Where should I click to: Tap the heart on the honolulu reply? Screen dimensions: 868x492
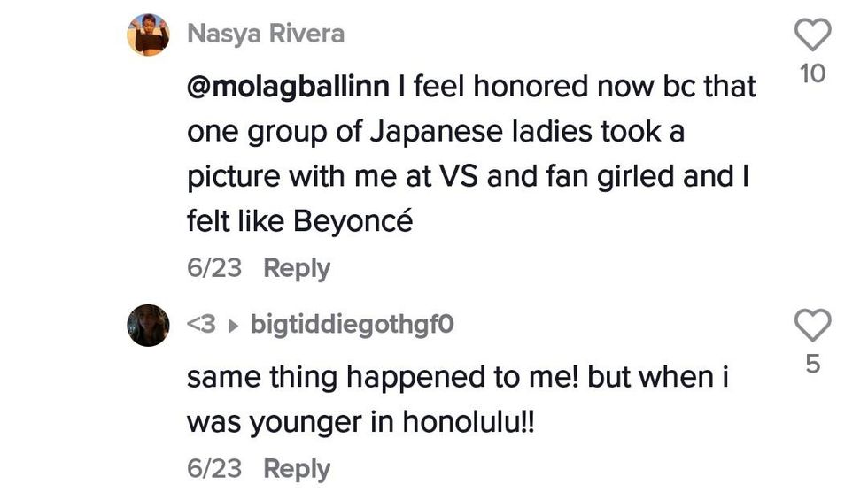coord(812,325)
